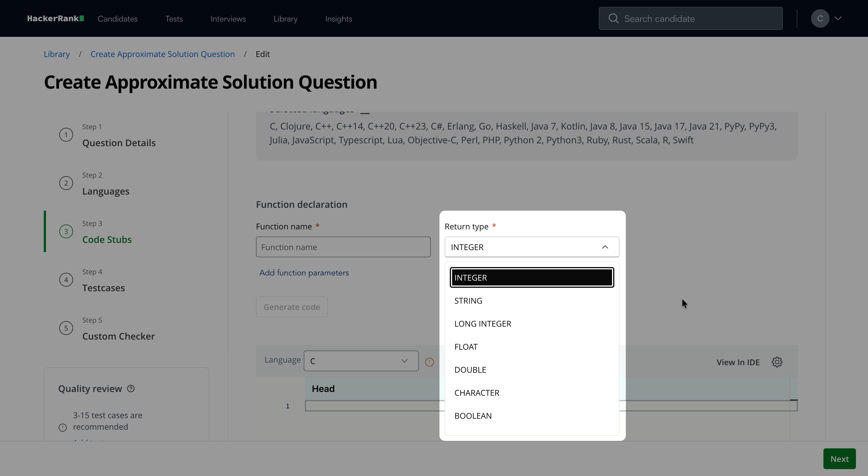Open the Candidates menu
The width and height of the screenshot is (868, 476).
[x=118, y=19]
